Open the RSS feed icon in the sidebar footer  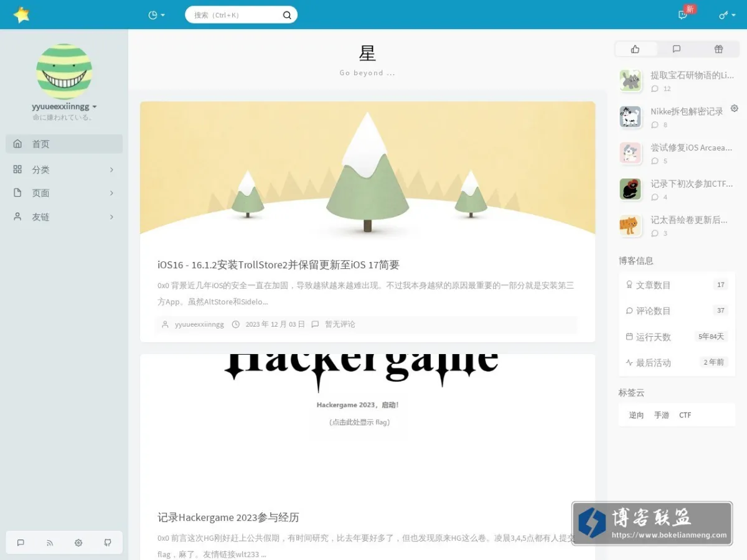point(50,543)
